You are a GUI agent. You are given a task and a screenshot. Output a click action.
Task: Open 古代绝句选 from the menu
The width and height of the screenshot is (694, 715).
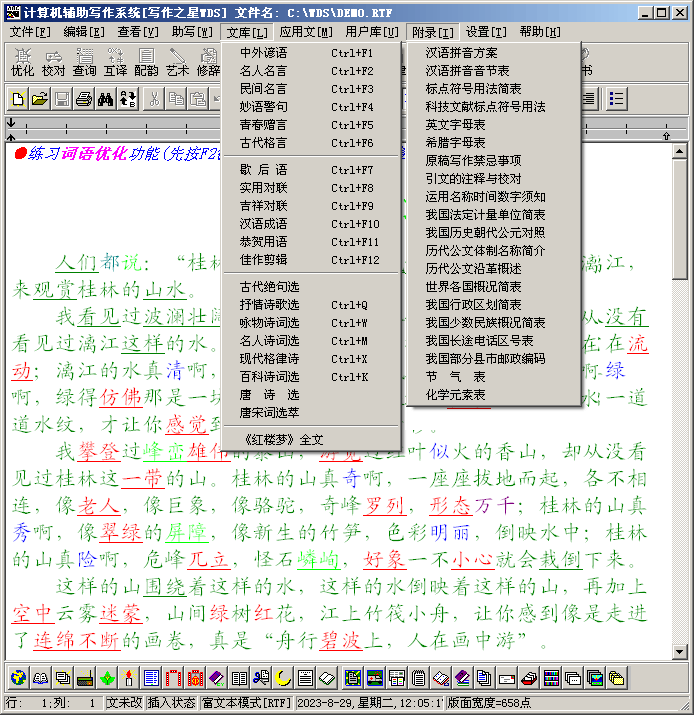(311, 286)
